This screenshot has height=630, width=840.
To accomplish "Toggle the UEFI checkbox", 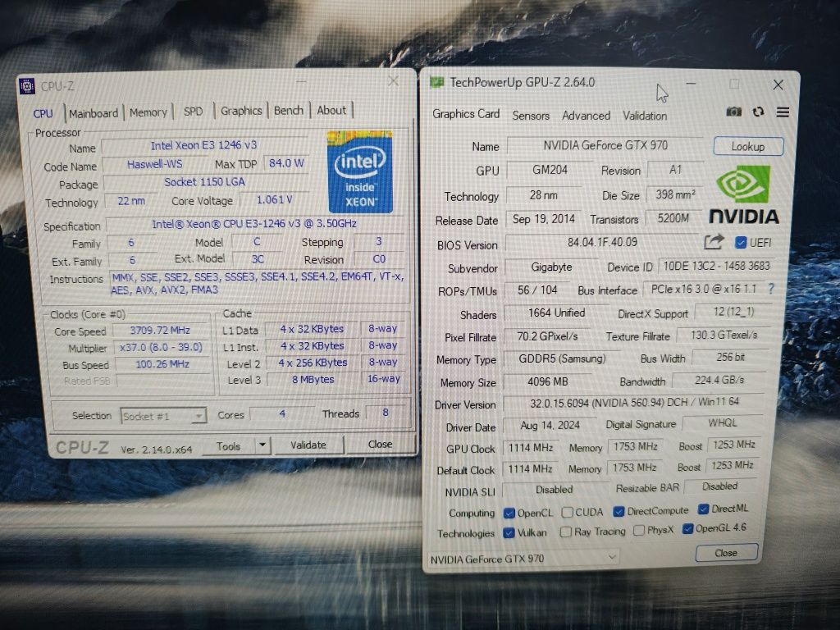I will 741,243.
